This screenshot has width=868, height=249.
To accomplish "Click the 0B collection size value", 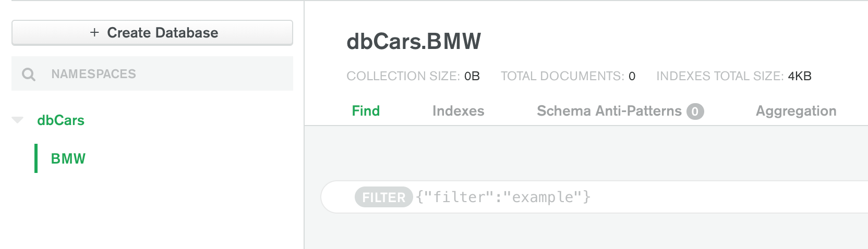I will 472,76.
